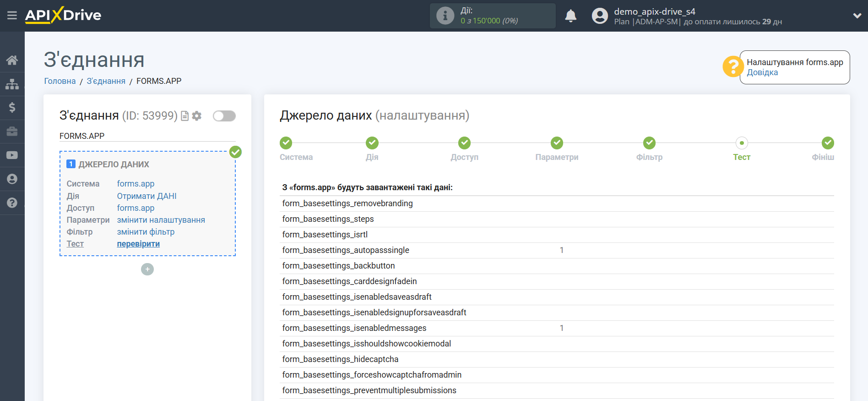868x401 pixels.
Task: Open profile sidebar icon
Action: 12,179
